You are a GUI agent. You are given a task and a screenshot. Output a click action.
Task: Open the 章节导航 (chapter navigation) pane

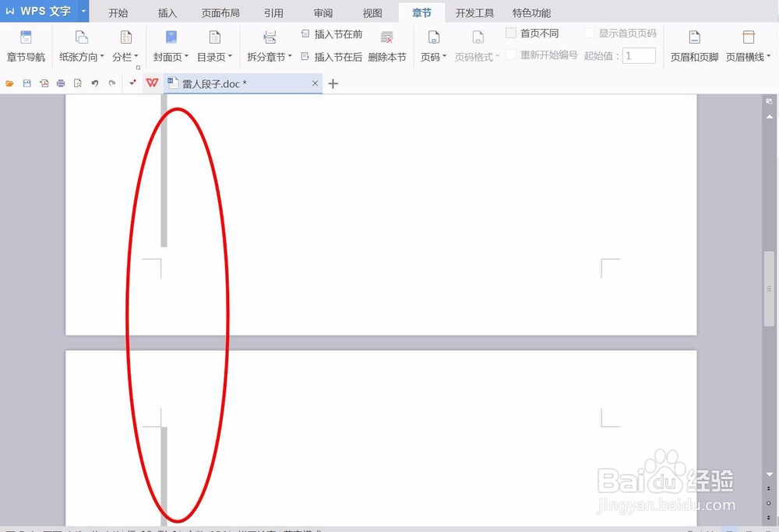pos(26,44)
